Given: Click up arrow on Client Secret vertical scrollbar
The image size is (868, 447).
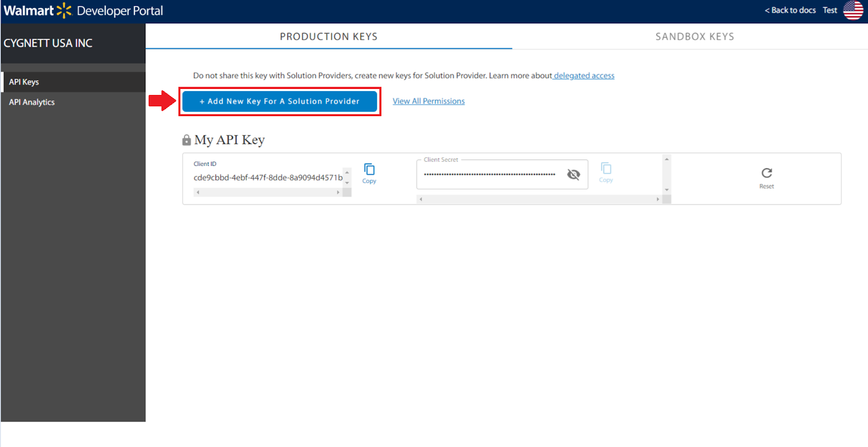Looking at the screenshot, I should click(x=667, y=159).
